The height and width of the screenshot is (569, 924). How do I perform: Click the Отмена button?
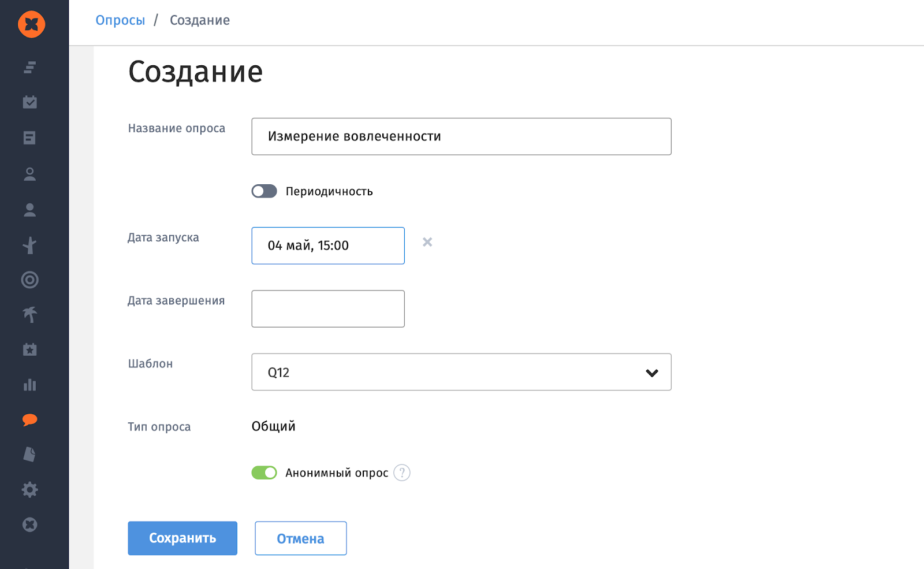(301, 538)
